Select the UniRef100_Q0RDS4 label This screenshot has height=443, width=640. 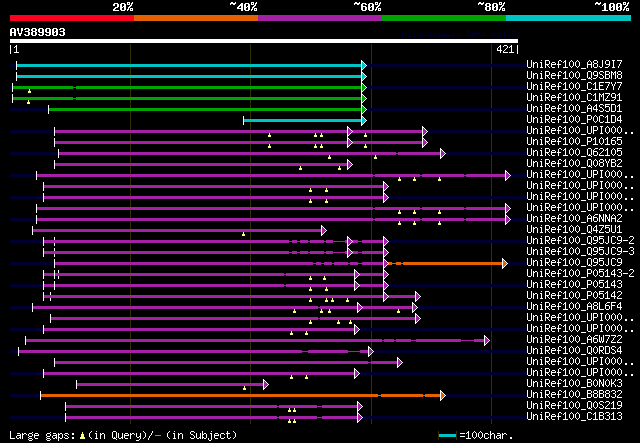(574, 351)
